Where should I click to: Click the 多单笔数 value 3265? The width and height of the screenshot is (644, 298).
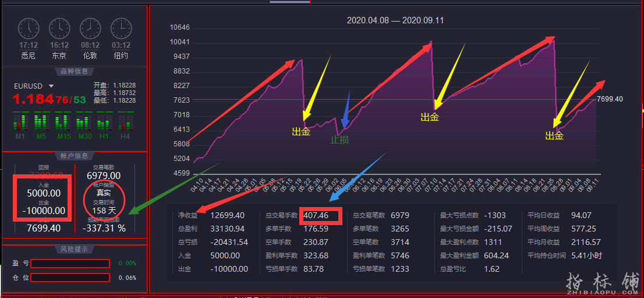point(401,229)
